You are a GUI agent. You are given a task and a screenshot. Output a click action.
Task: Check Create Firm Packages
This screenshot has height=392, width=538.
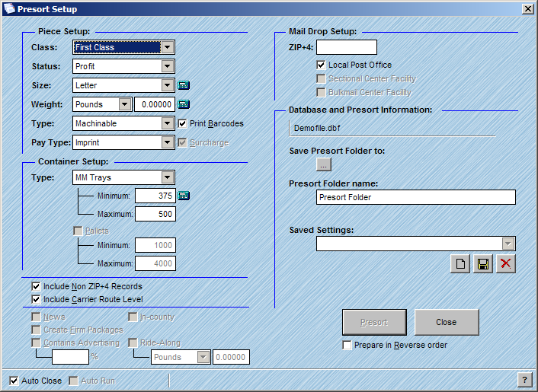tap(36, 330)
